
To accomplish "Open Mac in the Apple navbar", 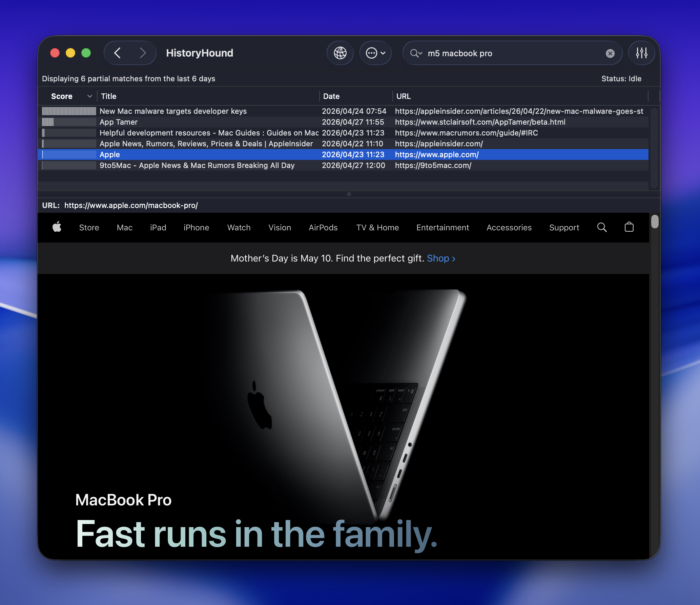I will click(x=125, y=228).
